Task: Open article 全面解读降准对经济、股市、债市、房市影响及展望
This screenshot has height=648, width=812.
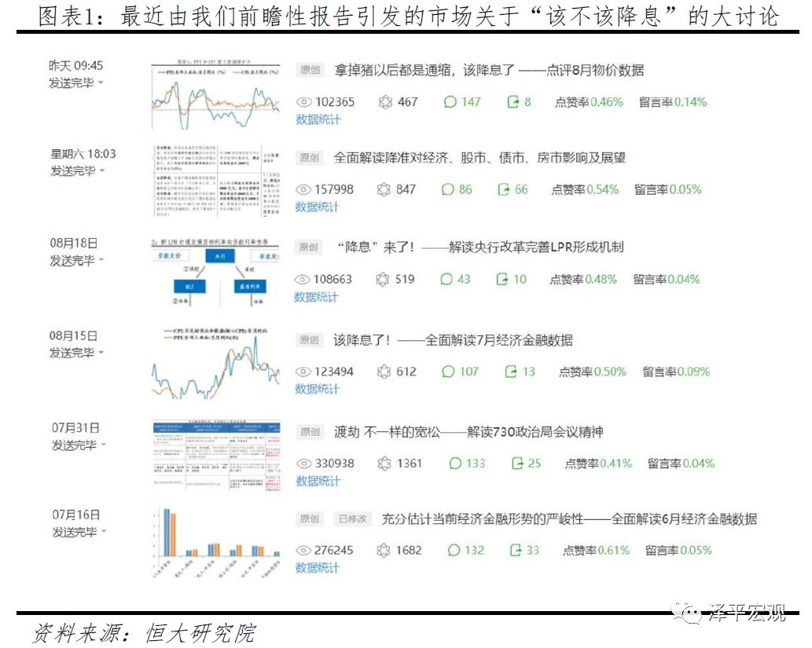Action: pos(479,157)
